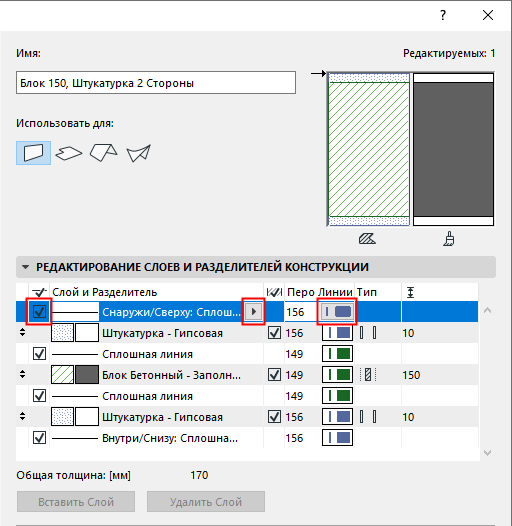The width and height of the screenshot is (512, 526).
Task: Open the pen swatch of the second Сплошная линия
Action: 337,396
